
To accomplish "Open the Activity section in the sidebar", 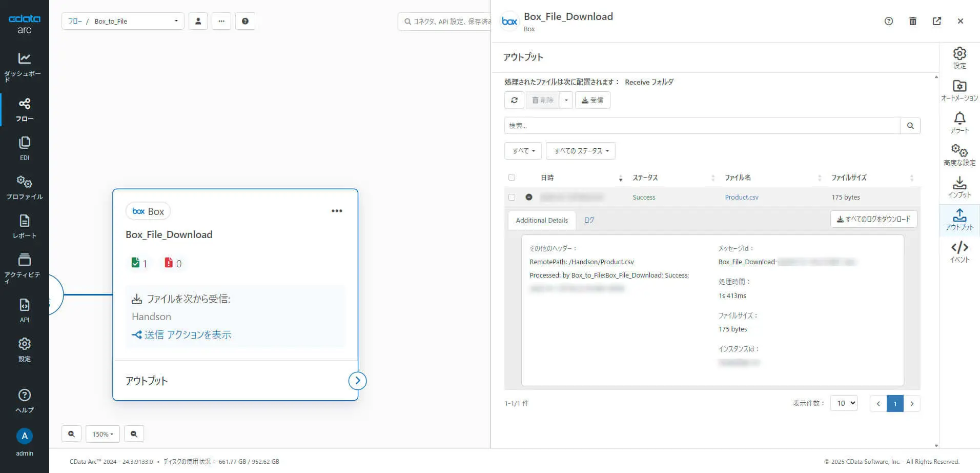I will click(24, 268).
